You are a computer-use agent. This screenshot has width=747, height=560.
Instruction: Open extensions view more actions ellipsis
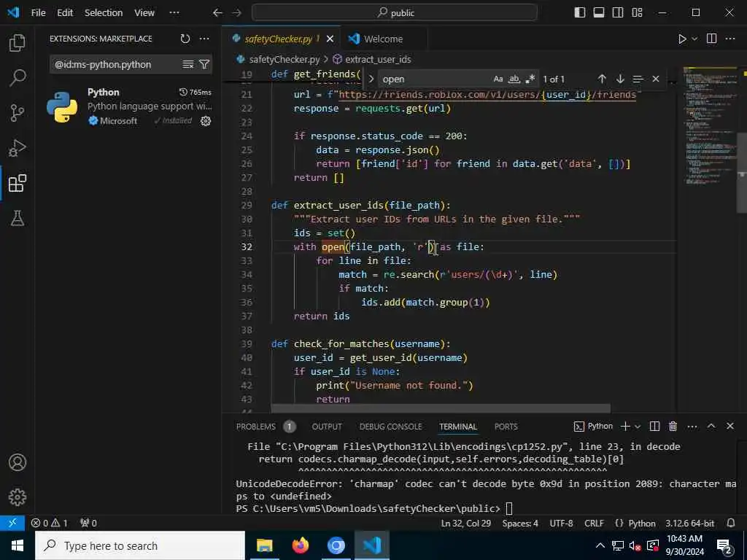[x=204, y=39]
